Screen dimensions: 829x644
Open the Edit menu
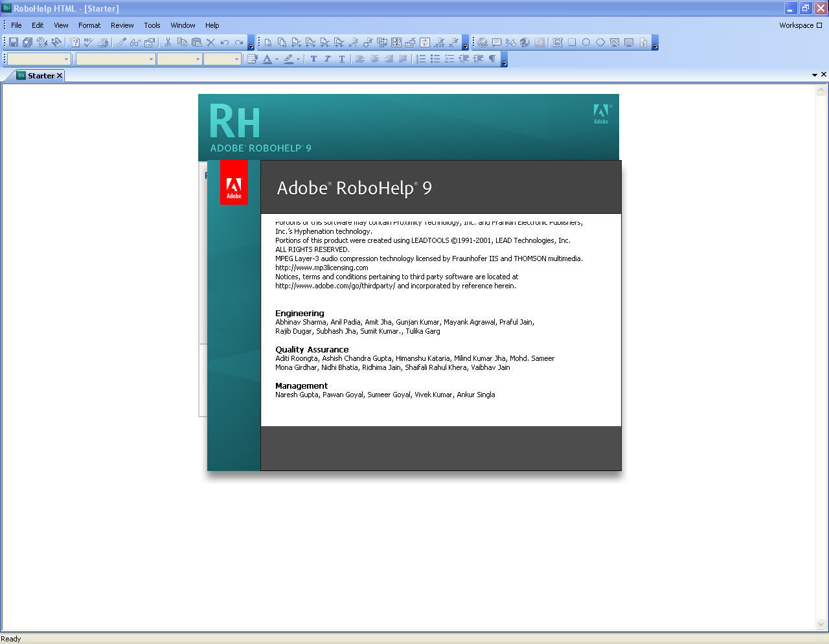pos(38,25)
